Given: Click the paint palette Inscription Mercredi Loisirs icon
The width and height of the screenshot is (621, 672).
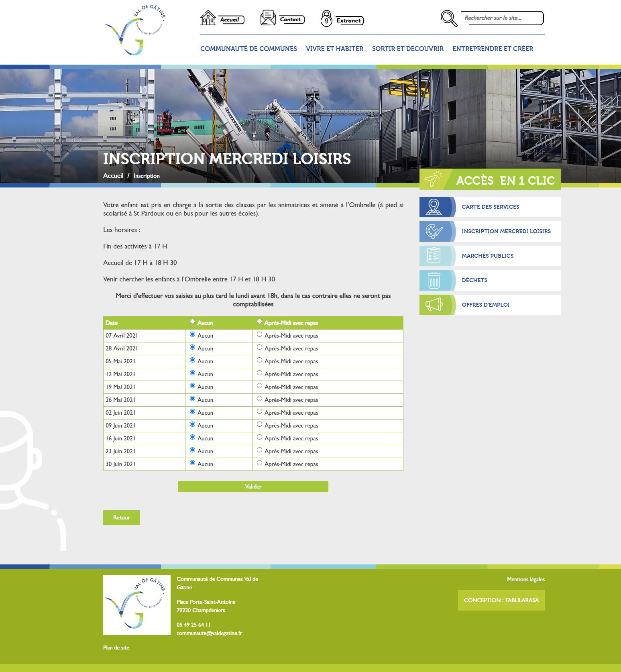Looking at the screenshot, I should click(434, 231).
